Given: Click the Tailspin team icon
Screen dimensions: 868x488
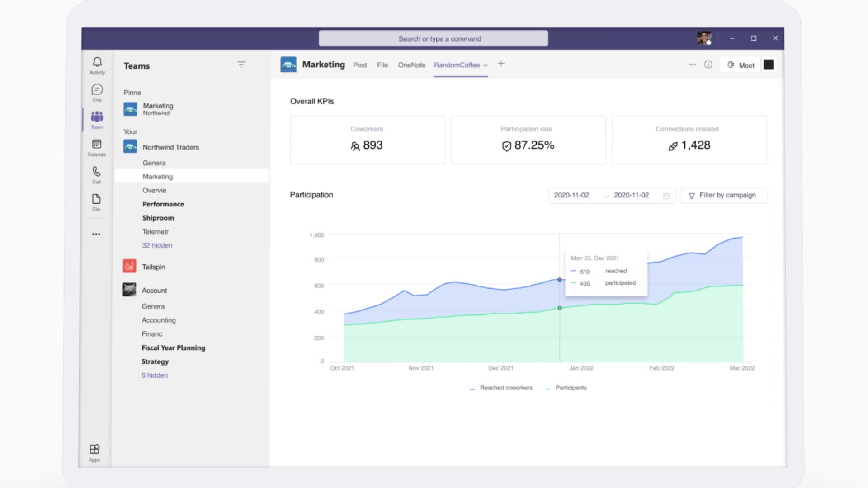Looking at the screenshot, I should (129, 266).
